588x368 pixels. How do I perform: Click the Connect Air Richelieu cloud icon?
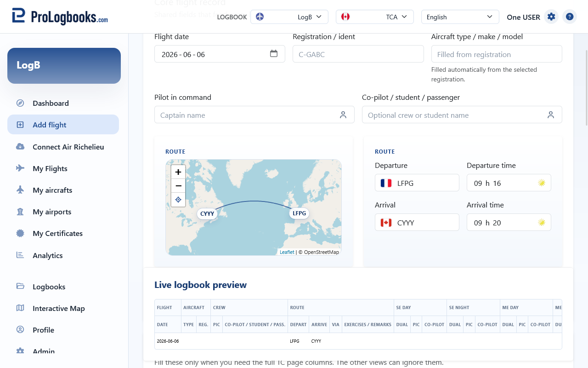[x=20, y=147]
